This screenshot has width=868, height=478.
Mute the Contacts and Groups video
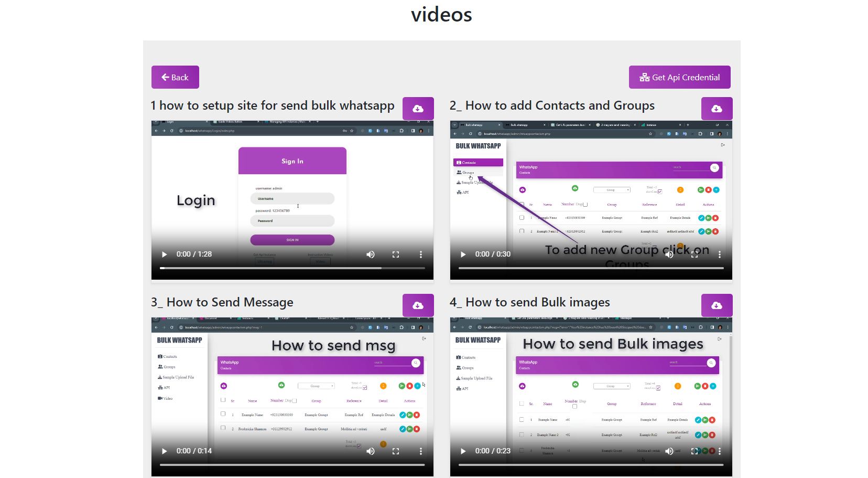click(x=669, y=254)
